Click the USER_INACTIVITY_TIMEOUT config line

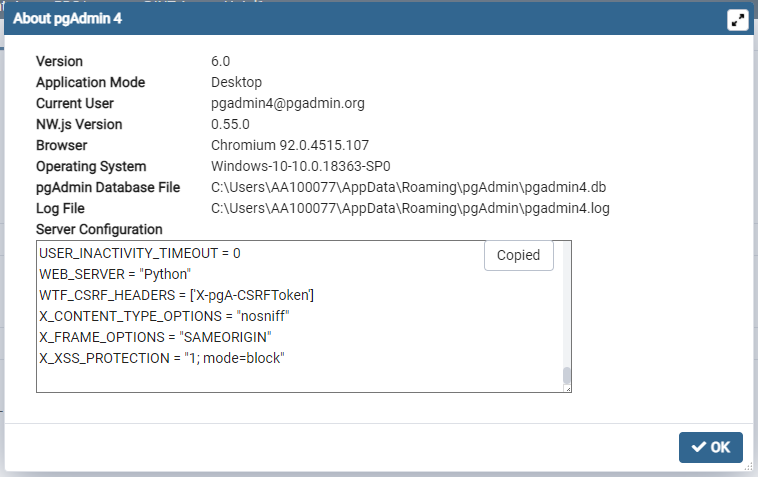(x=140, y=253)
